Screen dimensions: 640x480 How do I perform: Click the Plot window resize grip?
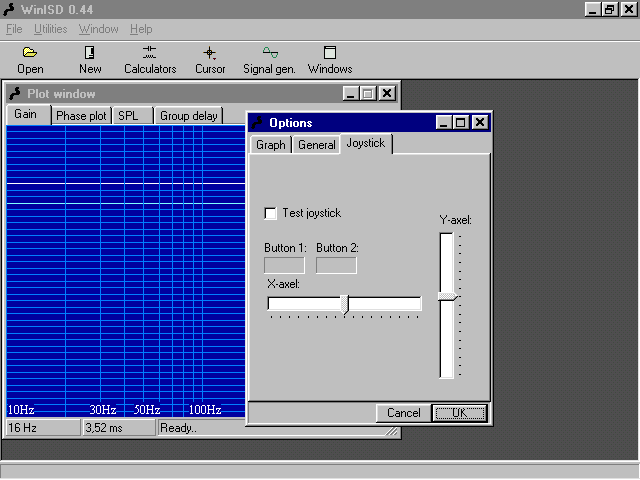click(393, 432)
